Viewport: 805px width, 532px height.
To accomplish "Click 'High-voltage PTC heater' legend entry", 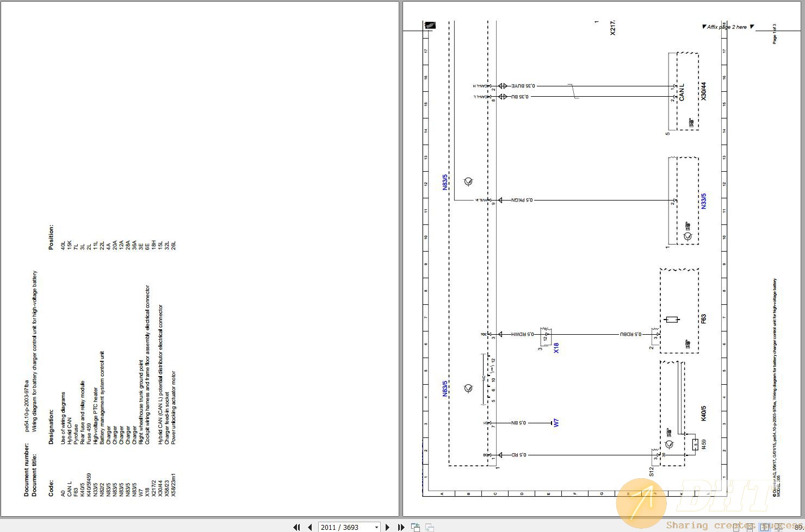I will tap(95, 416).
